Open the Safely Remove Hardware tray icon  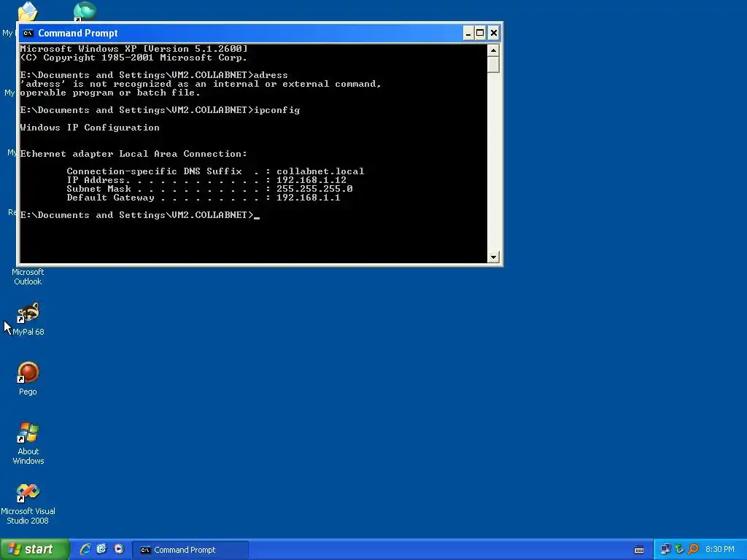pyautogui.click(x=679, y=550)
